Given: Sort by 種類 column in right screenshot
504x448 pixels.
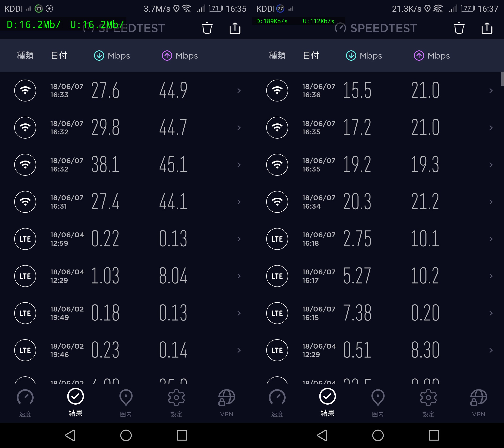Looking at the screenshot, I should pyautogui.click(x=277, y=56).
